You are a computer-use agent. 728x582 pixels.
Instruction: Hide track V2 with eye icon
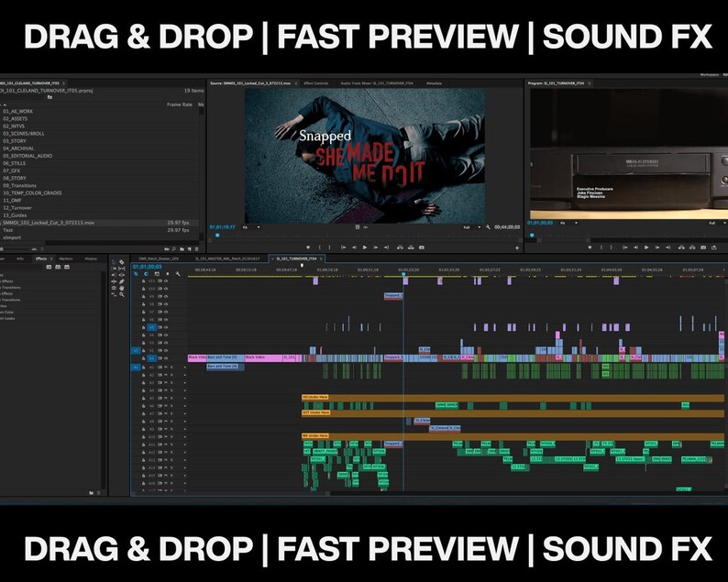(166, 350)
